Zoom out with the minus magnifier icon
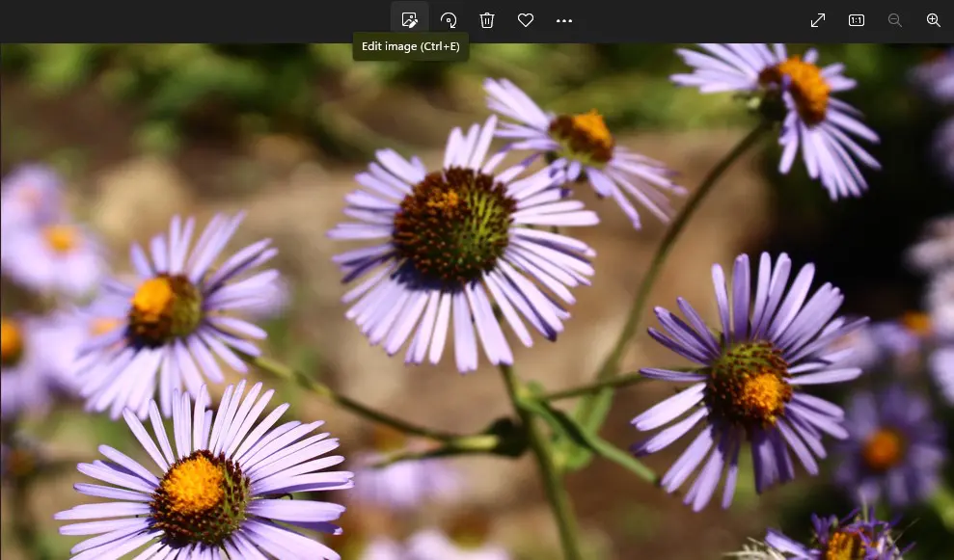This screenshot has height=560, width=954. 895,20
